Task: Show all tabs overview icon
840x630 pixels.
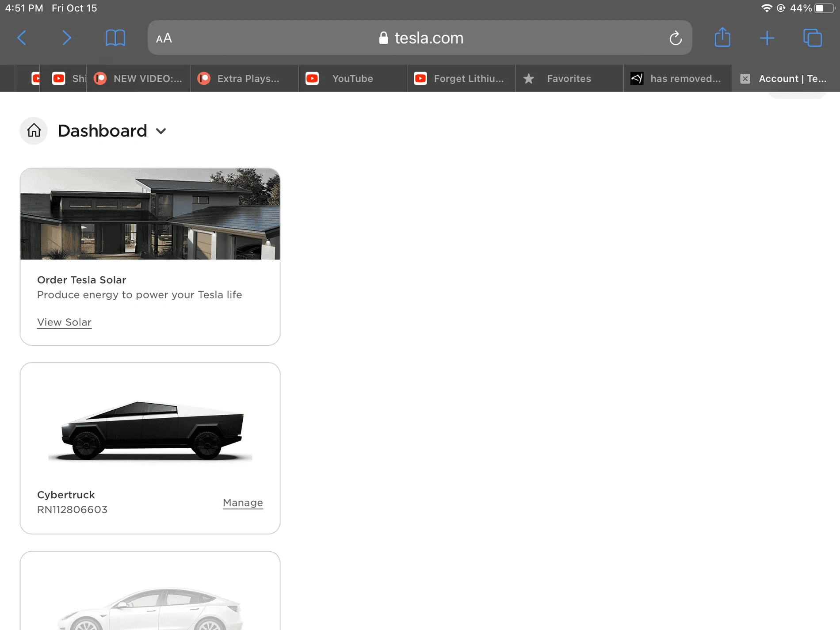Action: point(813,38)
